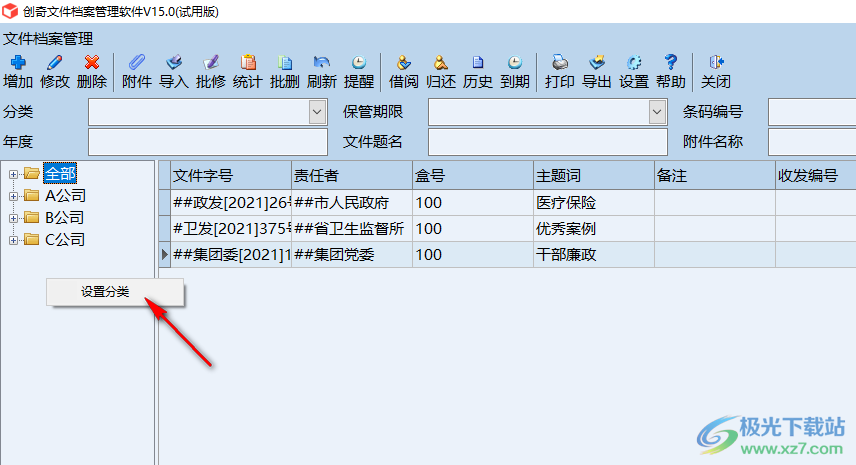856x465 pixels.
Task: Sort by 责任者 column header
Action: tap(352, 176)
